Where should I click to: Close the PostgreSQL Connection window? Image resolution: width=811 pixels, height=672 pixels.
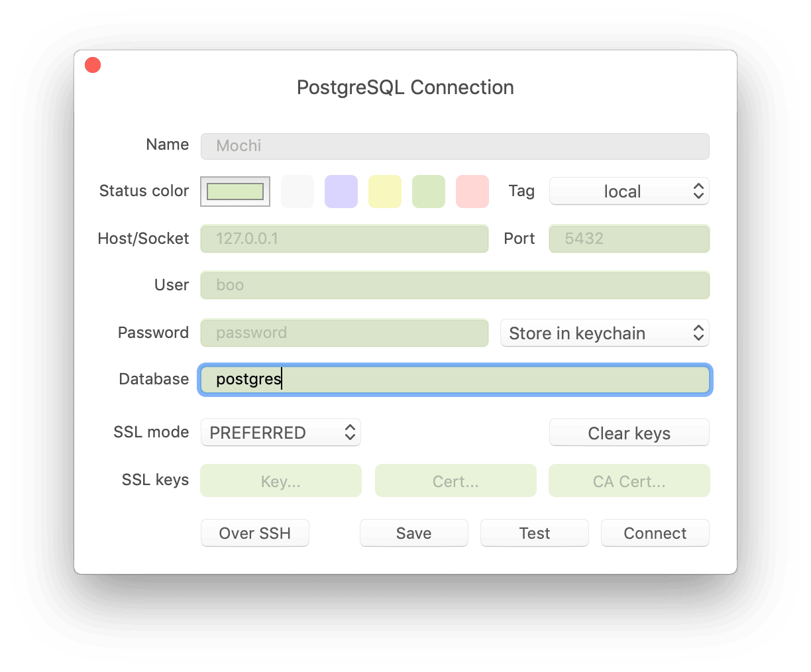[93, 65]
